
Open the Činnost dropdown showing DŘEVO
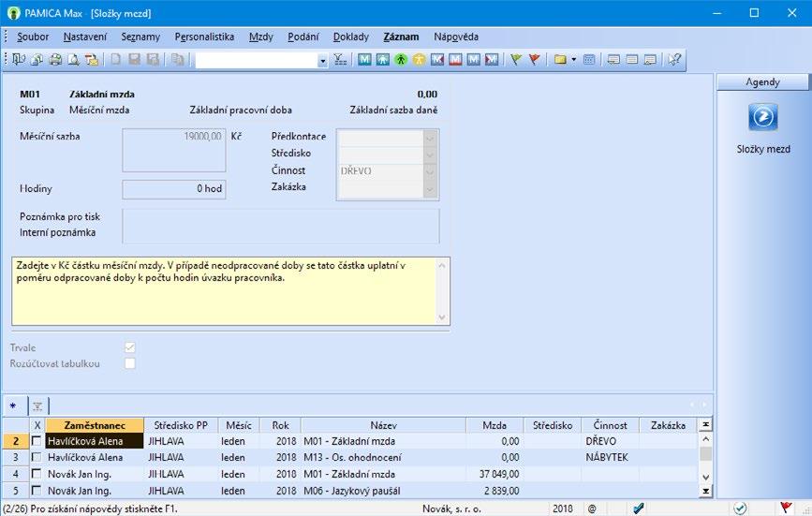point(430,171)
